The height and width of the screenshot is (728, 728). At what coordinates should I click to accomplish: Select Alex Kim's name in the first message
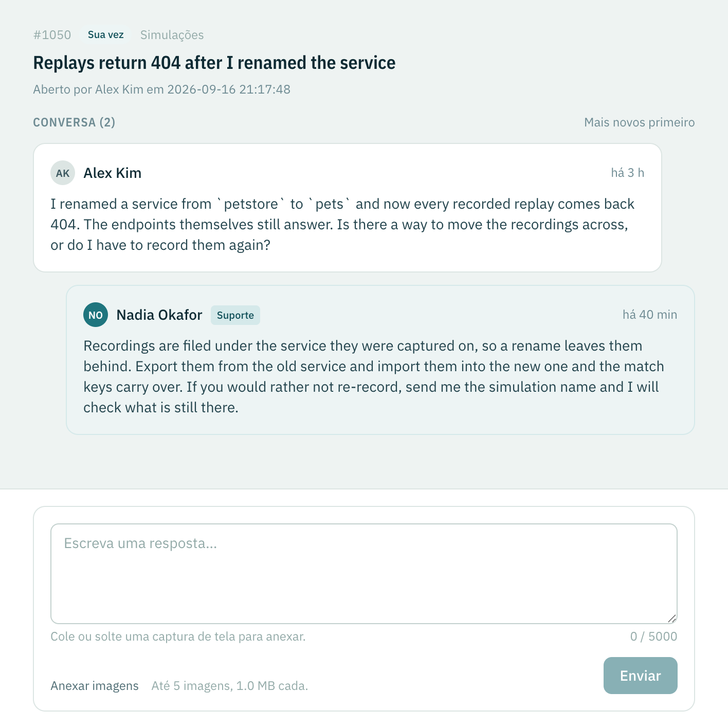(113, 173)
